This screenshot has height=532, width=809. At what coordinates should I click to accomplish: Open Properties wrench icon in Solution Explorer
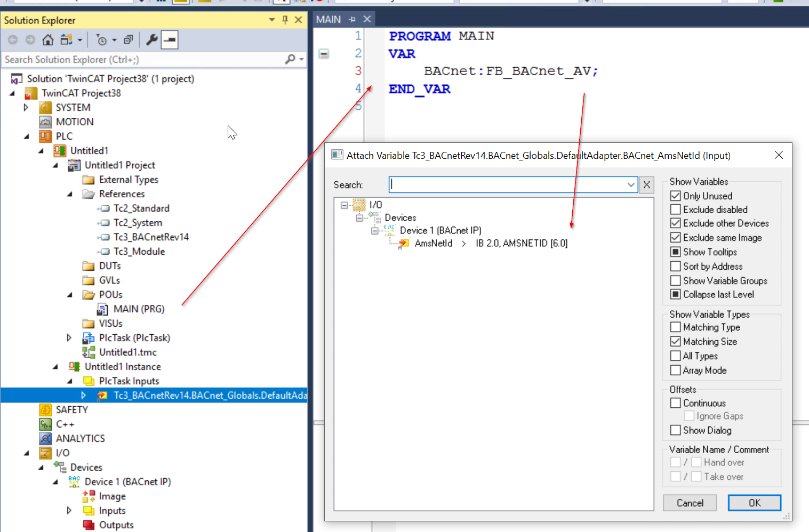pyautogui.click(x=151, y=40)
